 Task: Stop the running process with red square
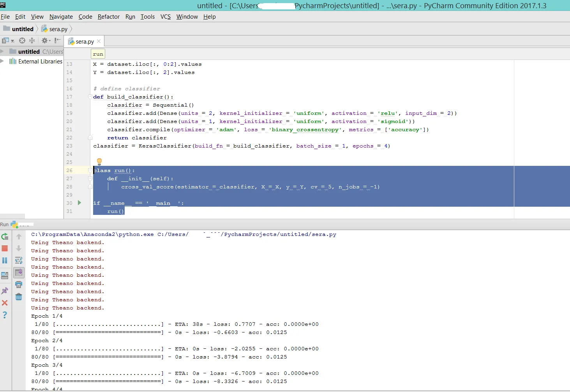click(x=5, y=248)
